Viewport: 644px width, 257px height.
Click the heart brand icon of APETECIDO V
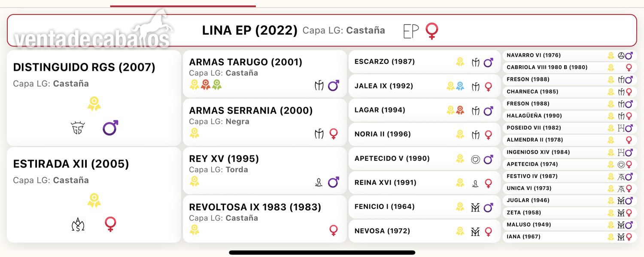(x=475, y=159)
